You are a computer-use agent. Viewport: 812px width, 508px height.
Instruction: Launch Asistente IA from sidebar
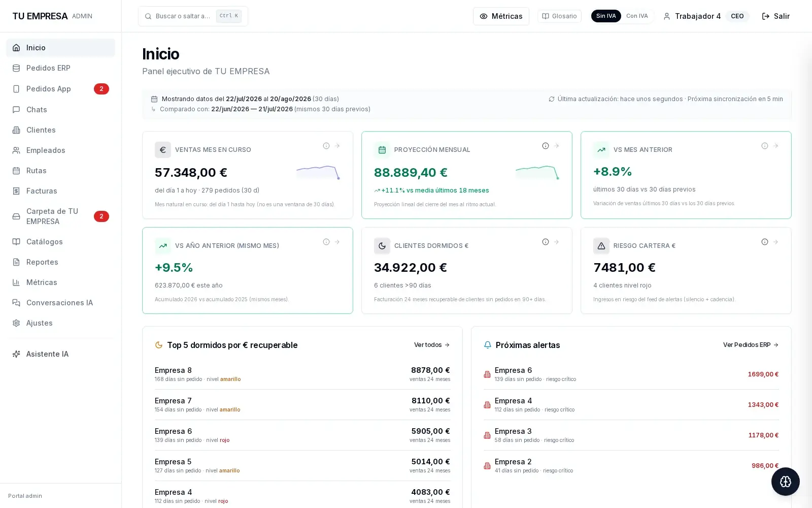pos(60,354)
